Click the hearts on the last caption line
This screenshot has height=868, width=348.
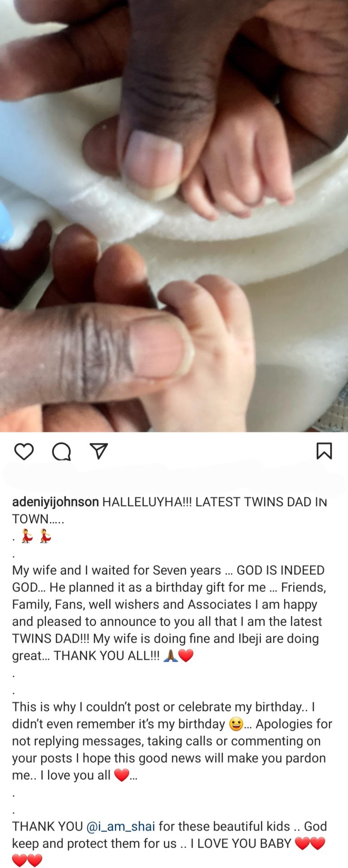(27, 860)
